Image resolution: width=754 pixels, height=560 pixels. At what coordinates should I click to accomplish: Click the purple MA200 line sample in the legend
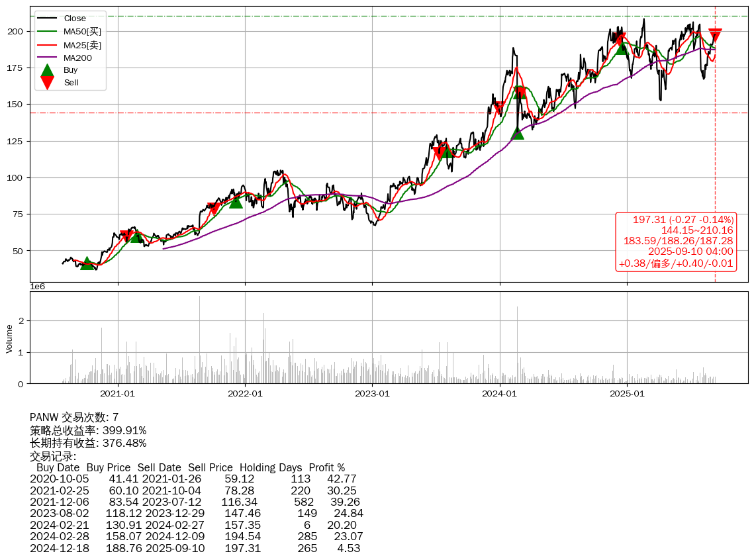[x=47, y=58]
